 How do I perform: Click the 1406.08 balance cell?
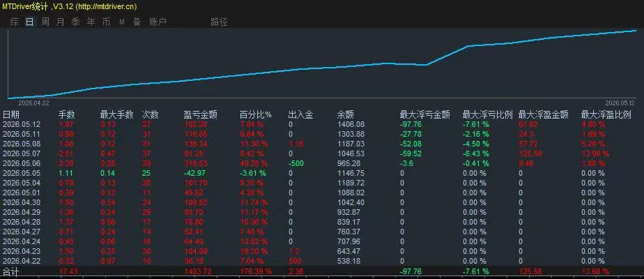coord(351,124)
